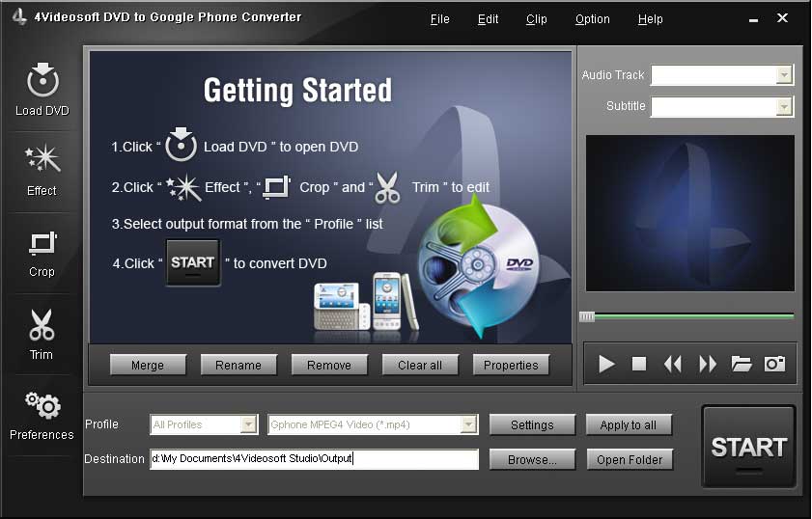Click the Open Folder button
This screenshot has height=519, width=812.
coord(630,459)
